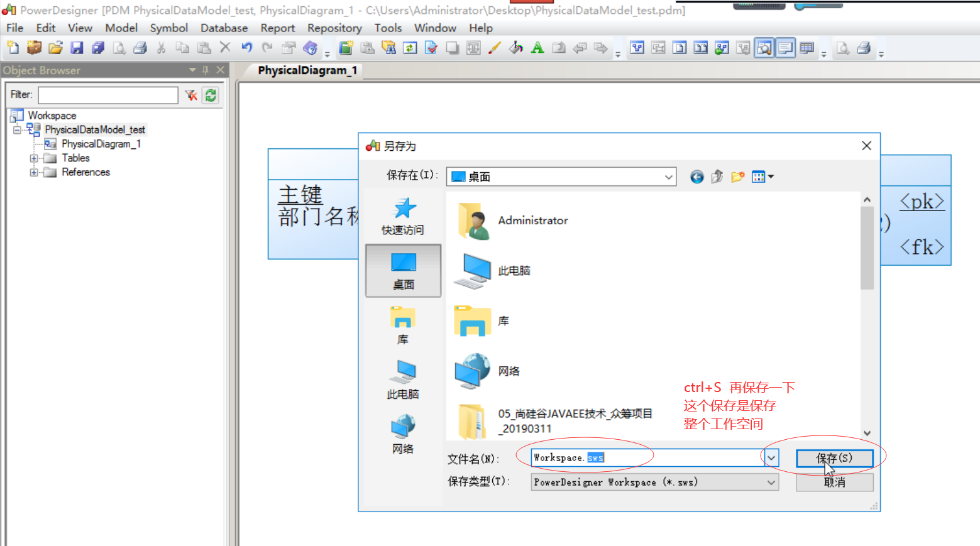This screenshot has height=546, width=980.
Task: Select the Administrator folder in file list
Action: pos(513,221)
